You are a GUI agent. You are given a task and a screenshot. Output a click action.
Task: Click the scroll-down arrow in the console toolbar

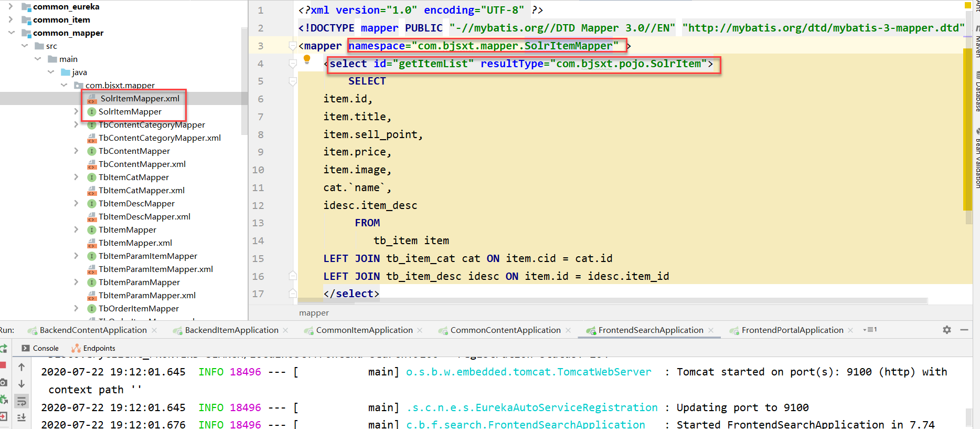click(x=22, y=384)
